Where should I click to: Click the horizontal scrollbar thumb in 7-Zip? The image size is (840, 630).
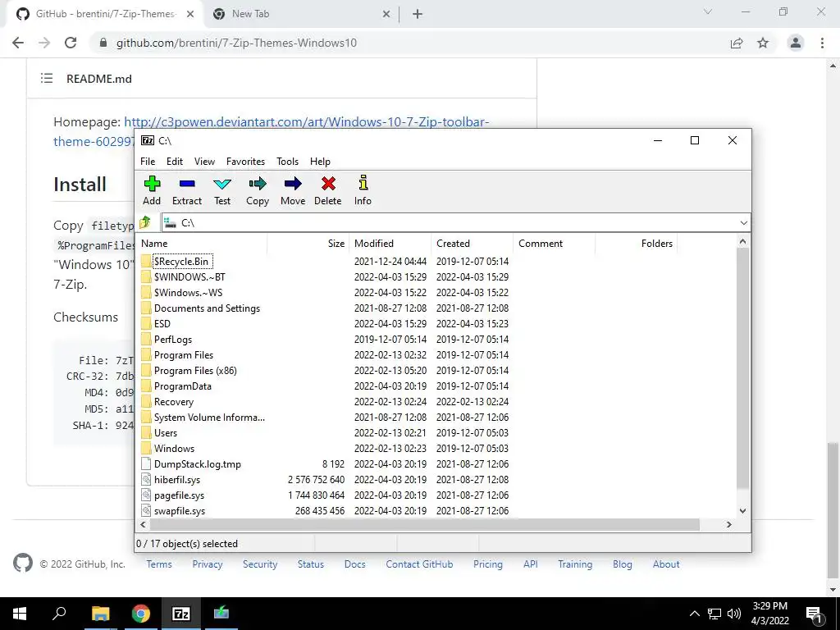(423, 524)
